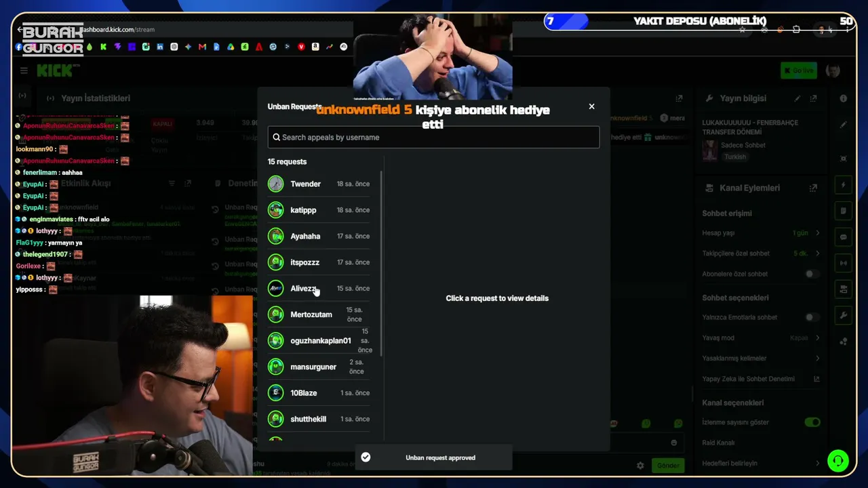This screenshot has width=868, height=488.
Task: Select itspozzz's unban request
Action: (319, 262)
